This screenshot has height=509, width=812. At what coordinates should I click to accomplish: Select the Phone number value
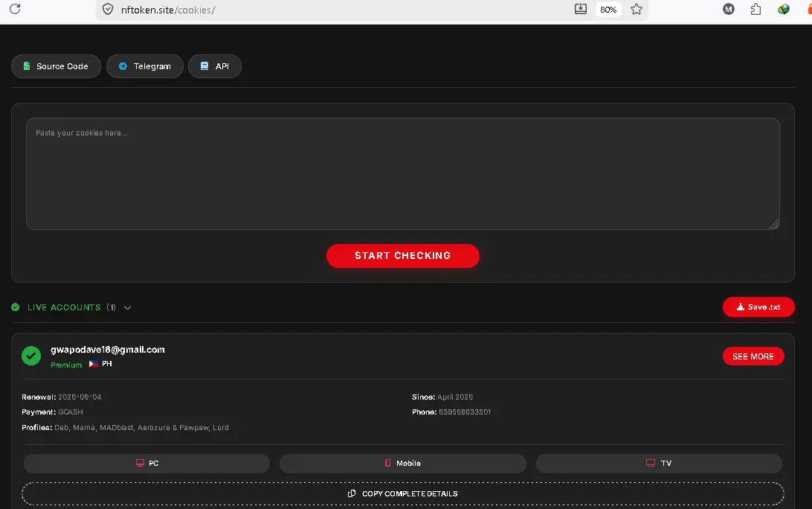(465, 412)
